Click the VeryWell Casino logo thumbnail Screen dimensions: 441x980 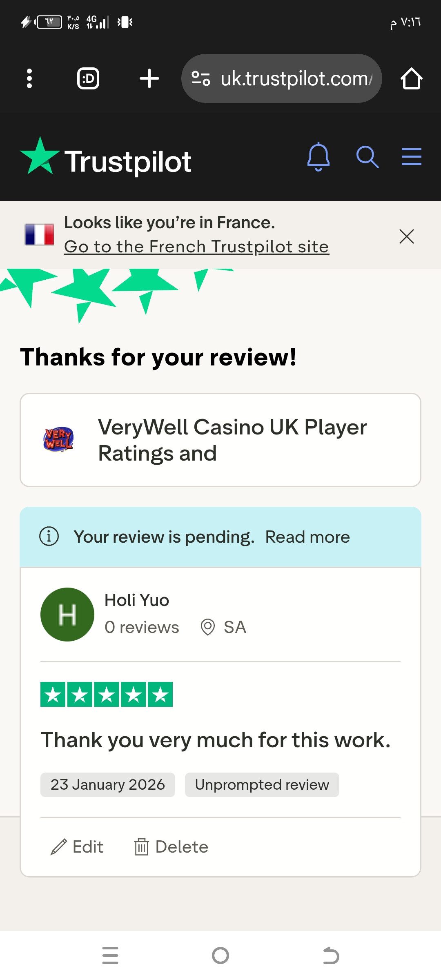(x=58, y=440)
